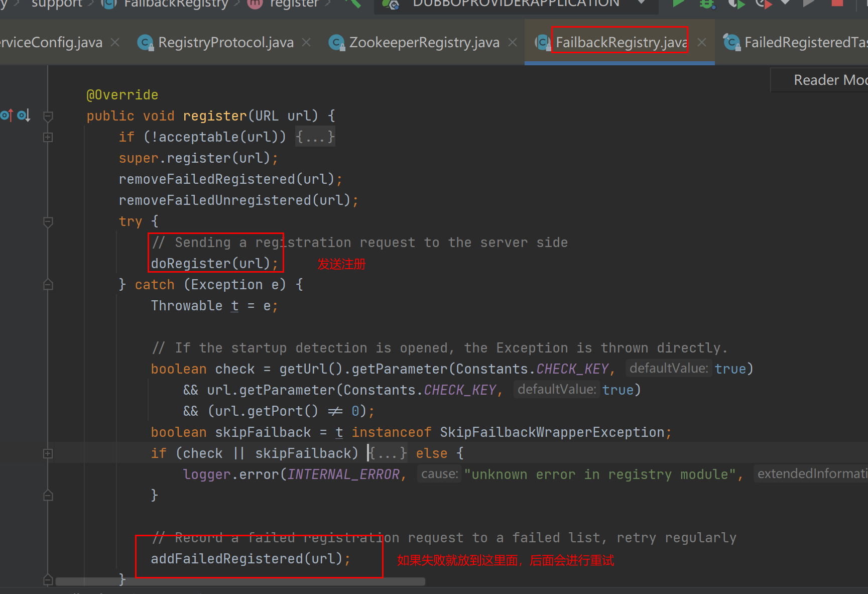Screen dimensions: 868x594
Task: Click the else keyword after skipFailback block
Action: click(431, 453)
